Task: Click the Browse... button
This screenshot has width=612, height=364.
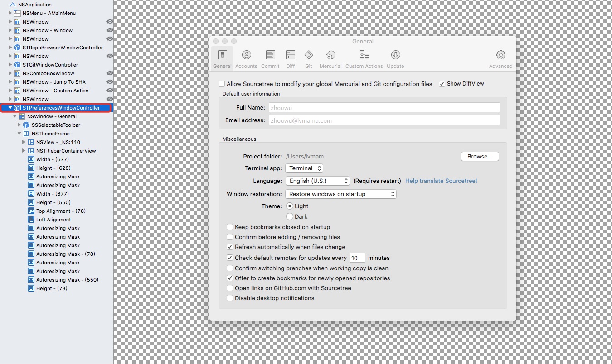Action: pos(480,157)
